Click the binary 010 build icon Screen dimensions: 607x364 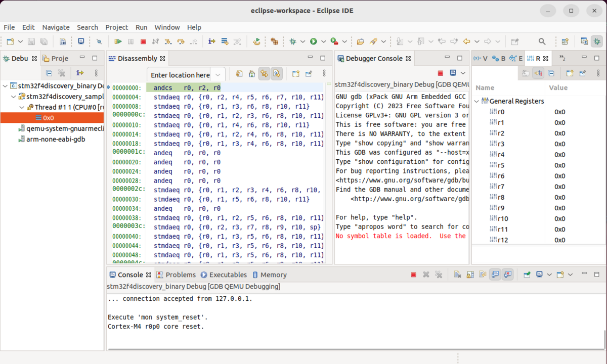click(63, 41)
